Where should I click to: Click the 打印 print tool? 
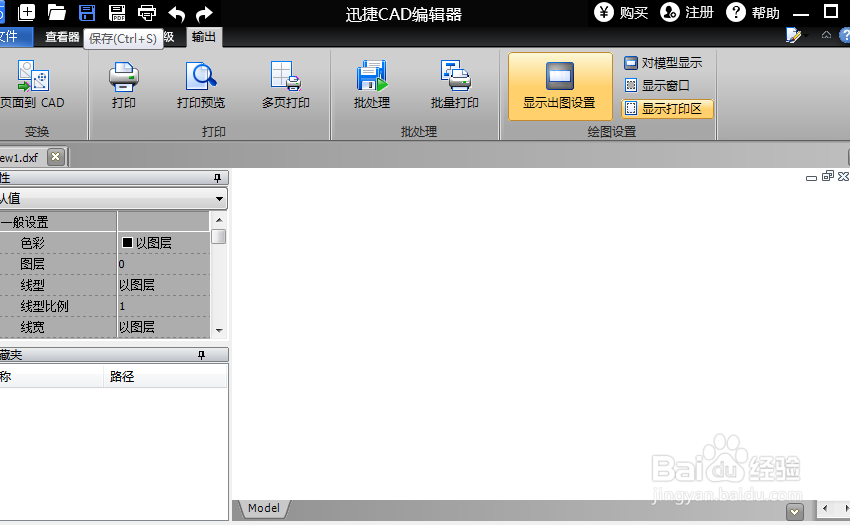[124, 84]
